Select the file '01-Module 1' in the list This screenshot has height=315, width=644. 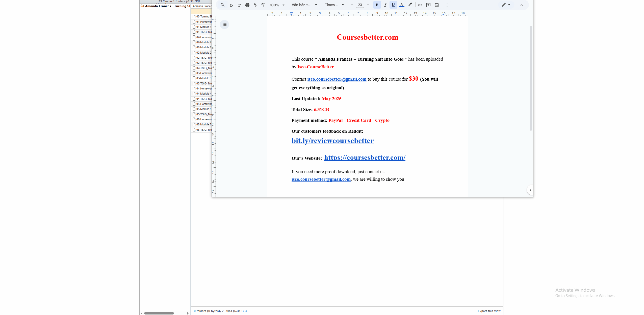coord(202,27)
